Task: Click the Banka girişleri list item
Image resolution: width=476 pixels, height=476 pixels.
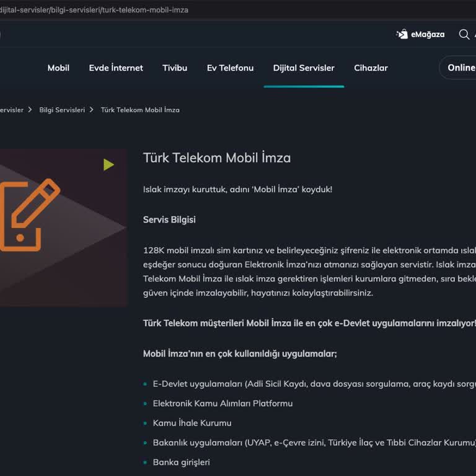Action: pyautogui.click(x=181, y=462)
